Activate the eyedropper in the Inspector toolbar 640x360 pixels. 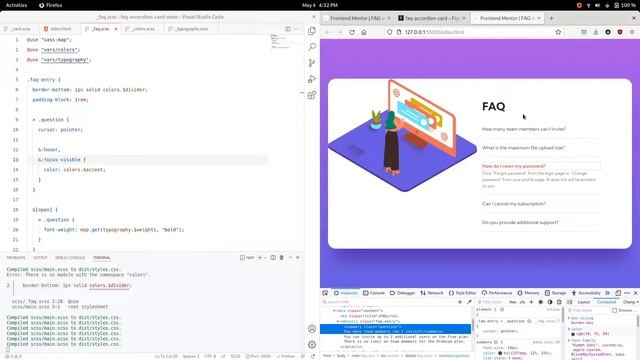click(x=469, y=302)
